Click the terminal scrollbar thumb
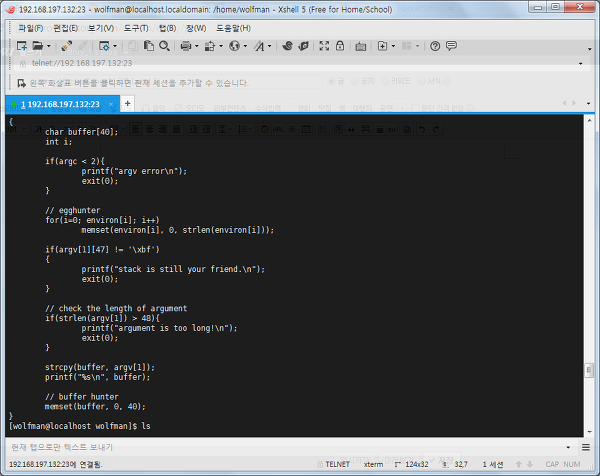Image resolution: width=600 pixels, height=476 pixels. [x=589, y=370]
